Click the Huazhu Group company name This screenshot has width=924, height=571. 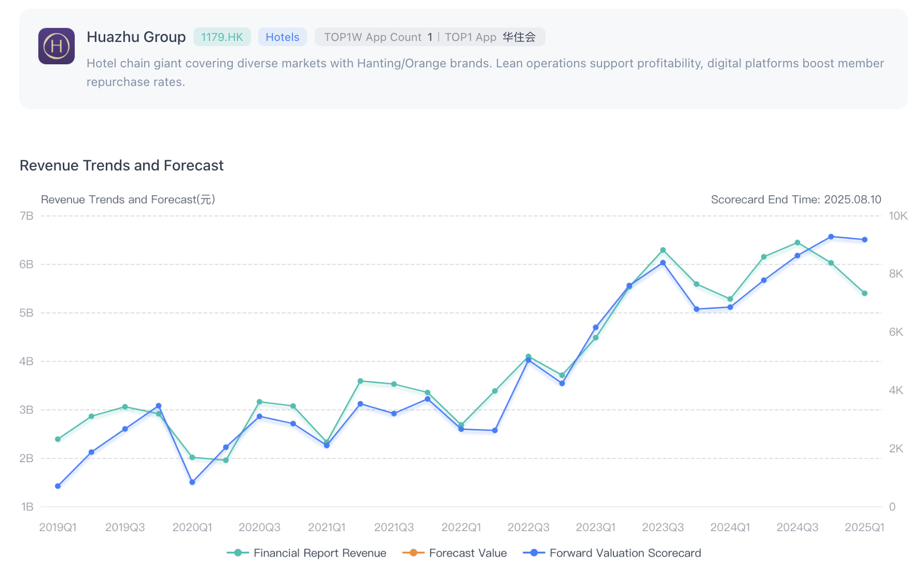click(x=136, y=37)
